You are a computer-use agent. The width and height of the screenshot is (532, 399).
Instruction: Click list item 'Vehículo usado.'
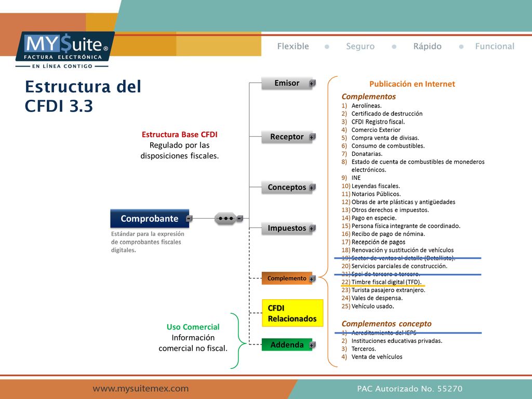coord(373,307)
